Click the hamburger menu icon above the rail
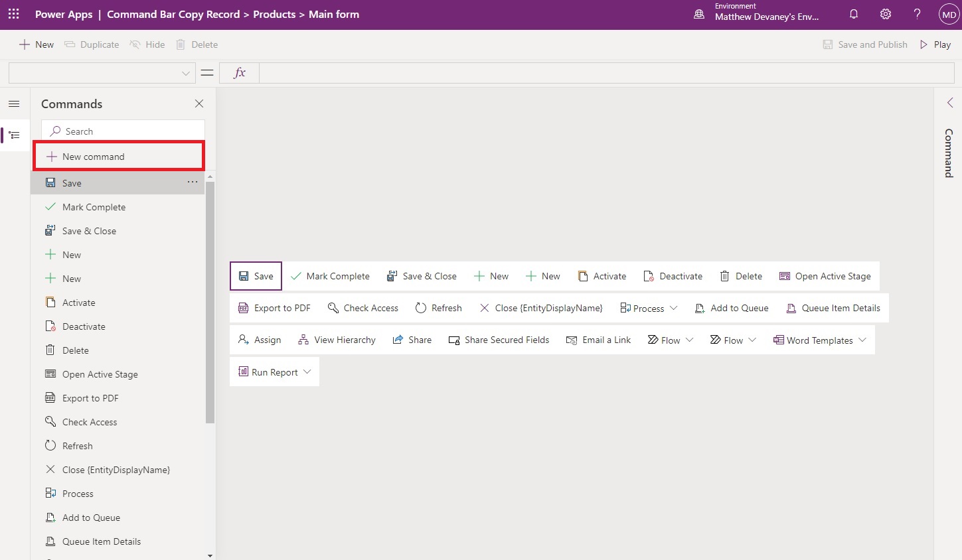962x560 pixels. point(14,104)
